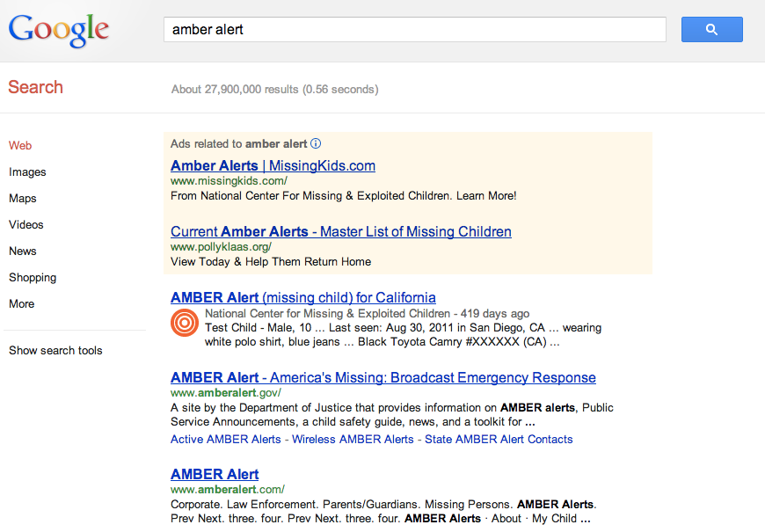
Task: Click the www.amberalert.com/ URL text
Action: click(228, 490)
